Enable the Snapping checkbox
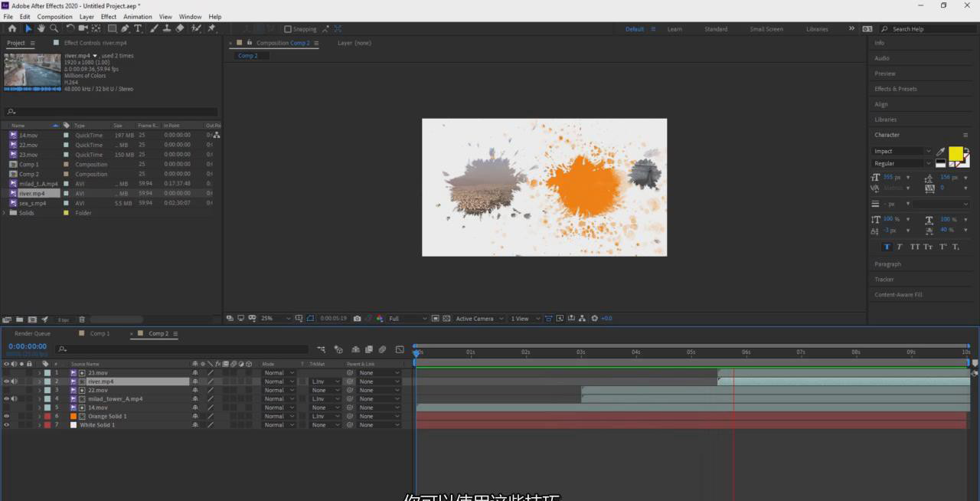The image size is (980, 501). click(x=288, y=29)
